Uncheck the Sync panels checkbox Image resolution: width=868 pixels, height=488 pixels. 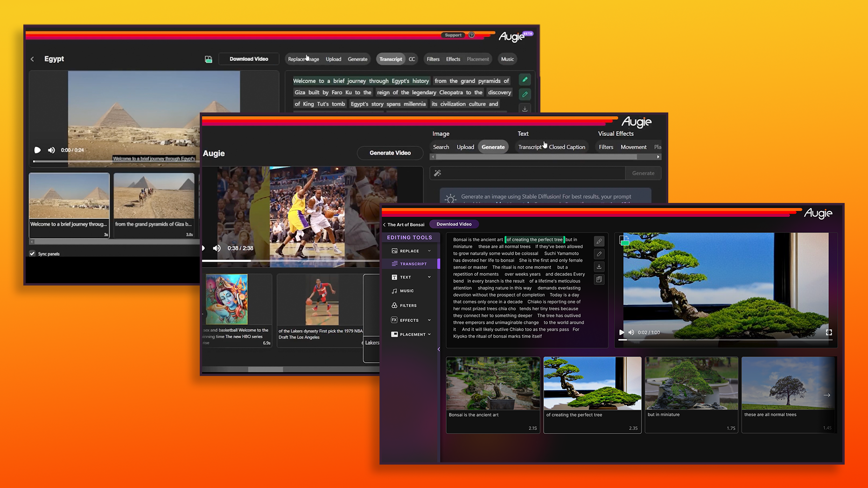click(x=32, y=254)
